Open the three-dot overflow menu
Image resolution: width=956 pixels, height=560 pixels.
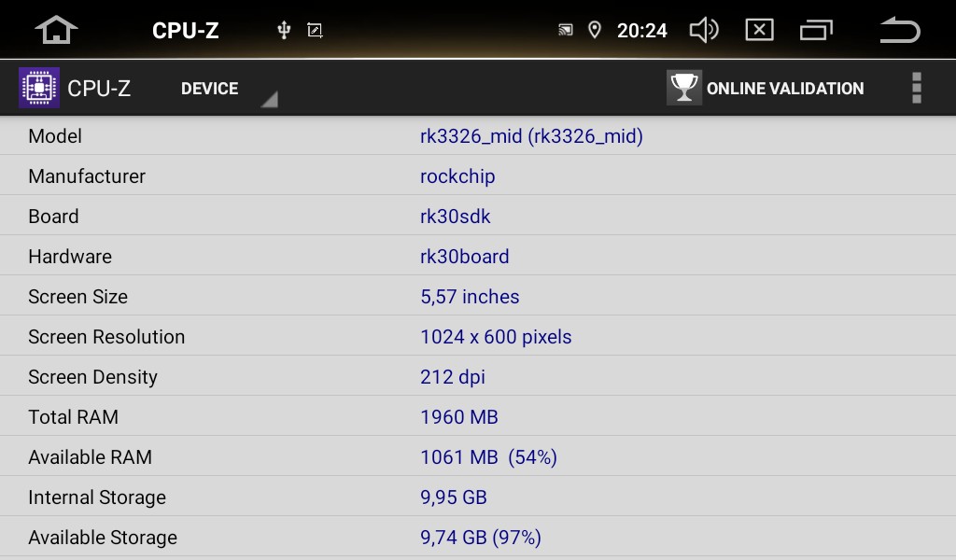point(917,88)
